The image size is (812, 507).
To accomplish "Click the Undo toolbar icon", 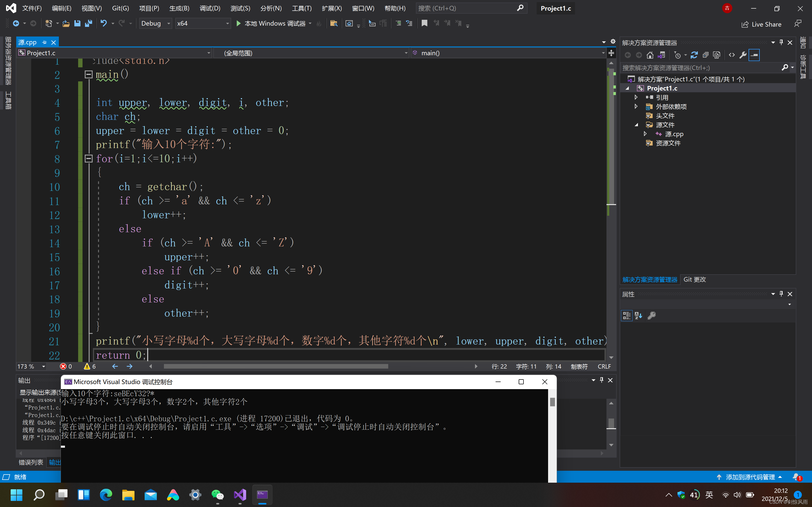I will click(103, 24).
